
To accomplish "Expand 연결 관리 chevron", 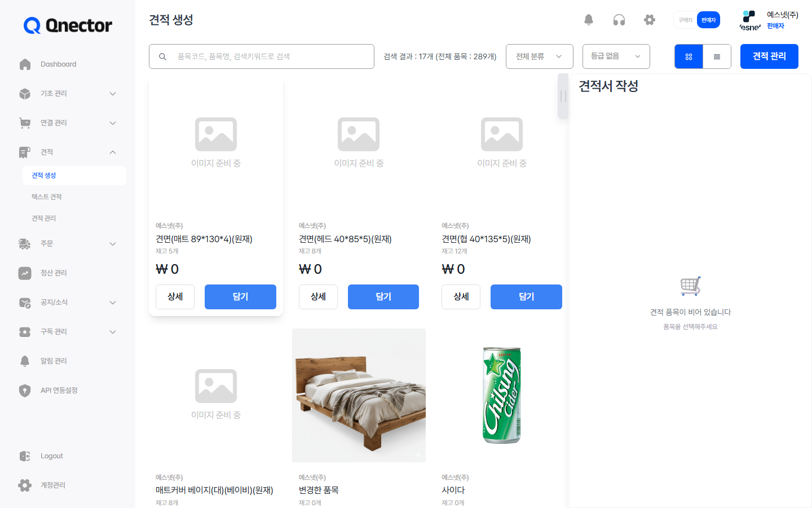I will [x=113, y=123].
